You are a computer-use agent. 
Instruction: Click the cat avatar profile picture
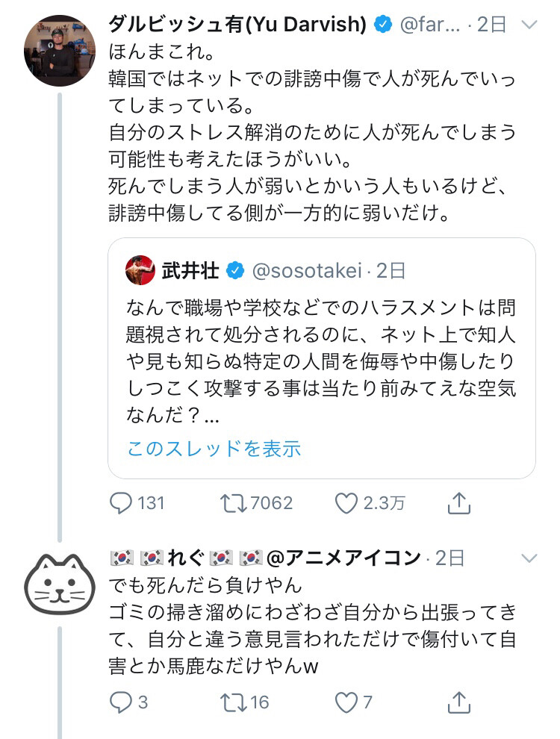click(x=60, y=590)
